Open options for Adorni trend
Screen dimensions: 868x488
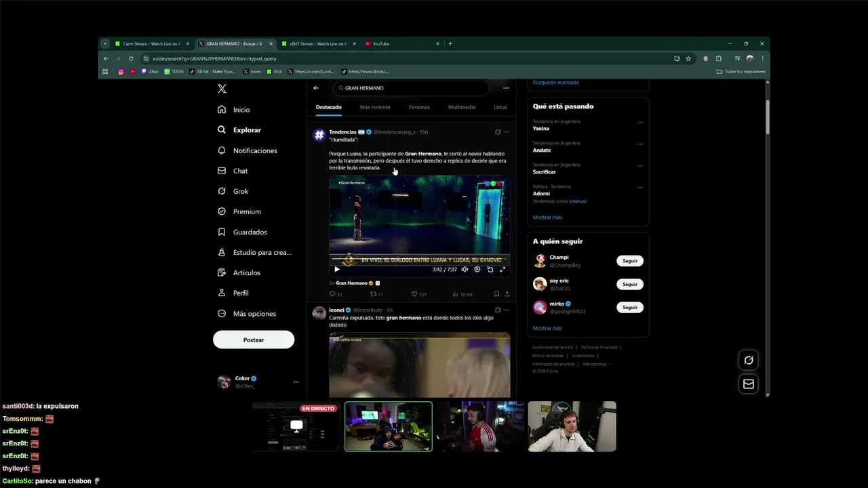(x=640, y=187)
